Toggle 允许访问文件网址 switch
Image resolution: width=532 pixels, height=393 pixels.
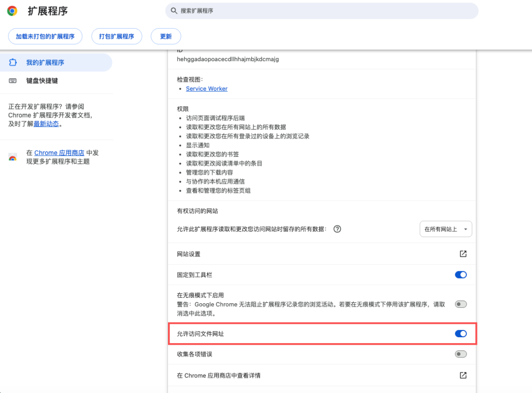tap(461, 334)
